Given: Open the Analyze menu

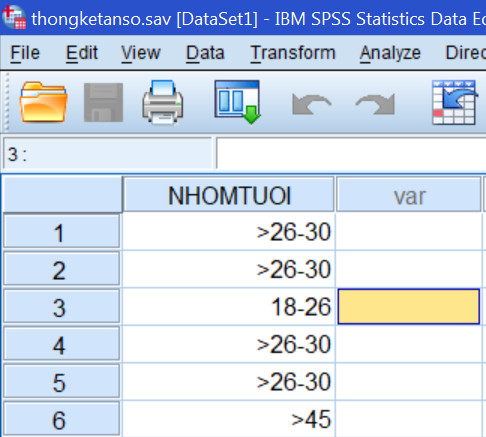Looking at the screenshot, I should coord(390,53).
